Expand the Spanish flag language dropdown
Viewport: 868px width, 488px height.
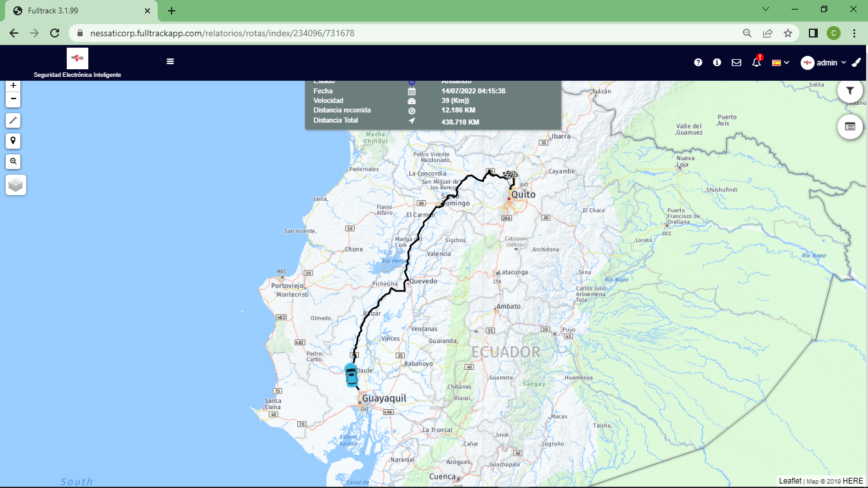(x=780, y=62)
